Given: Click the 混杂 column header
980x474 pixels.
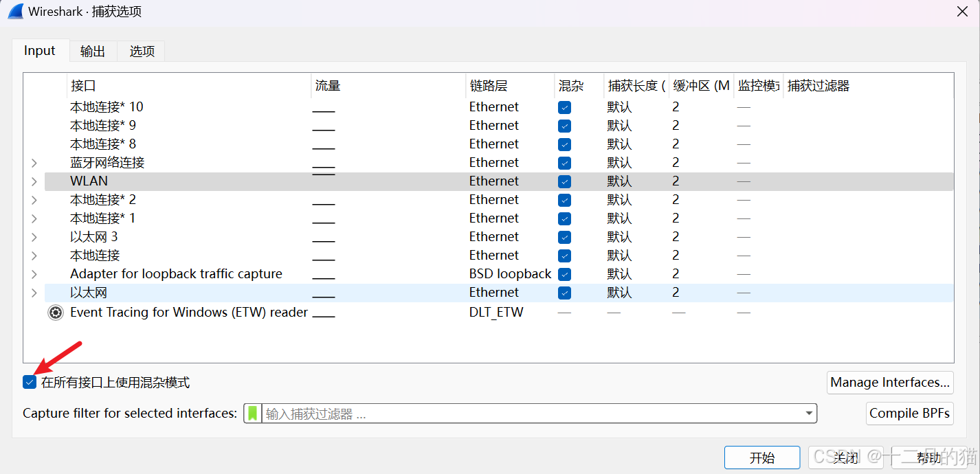Looking at the screenshot, I should pyautogui.click(x=579, y=86).
